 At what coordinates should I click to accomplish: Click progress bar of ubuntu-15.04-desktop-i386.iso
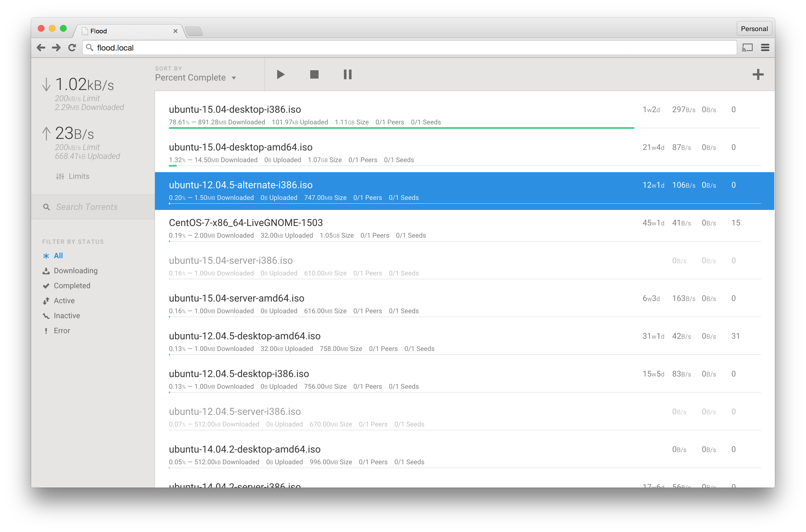401,128
